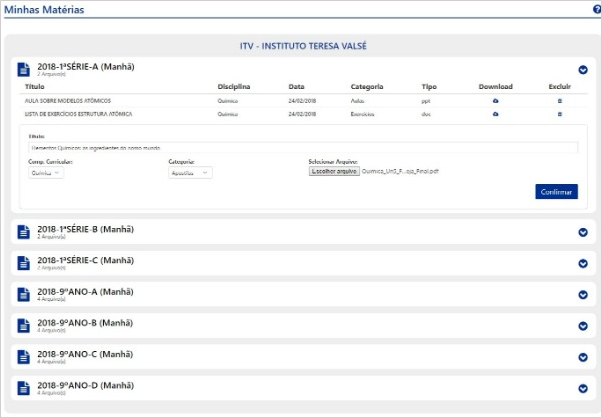This screenshot has width=602, height=418.
Task: Click the Categoria column header
Action: coord(367,87)
